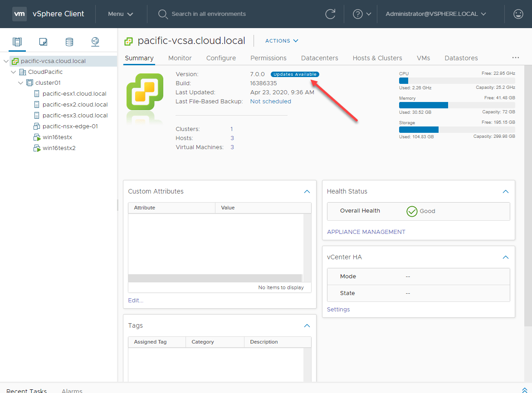The width and height of the screenshot is (532, 393).
Task: Click the search magnifier icon
Action: (163, 14)
